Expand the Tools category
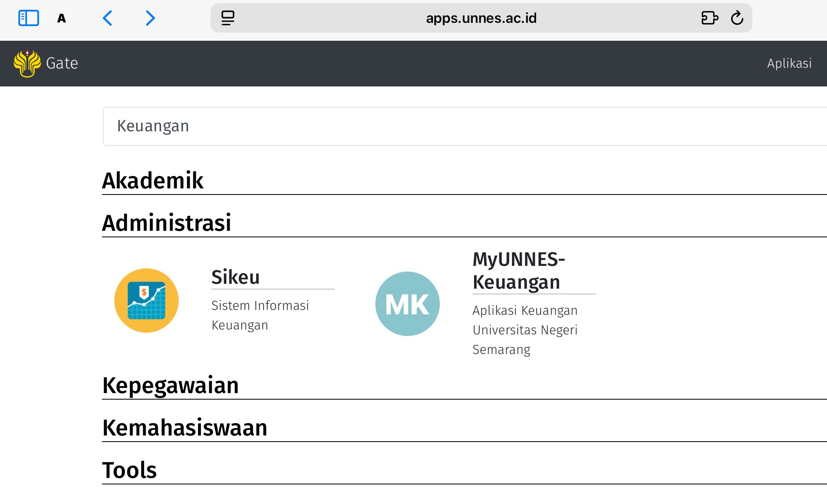The width and height of the screenshot is (827, 504). pyautogui.click(x=129, y=470)
